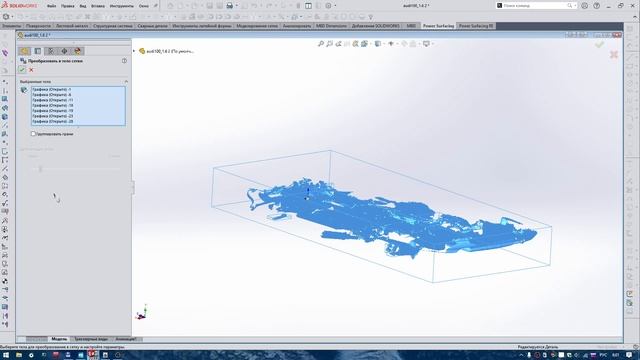Click Previous View icon
The image size is (640, 360).
tap(338, 44)
